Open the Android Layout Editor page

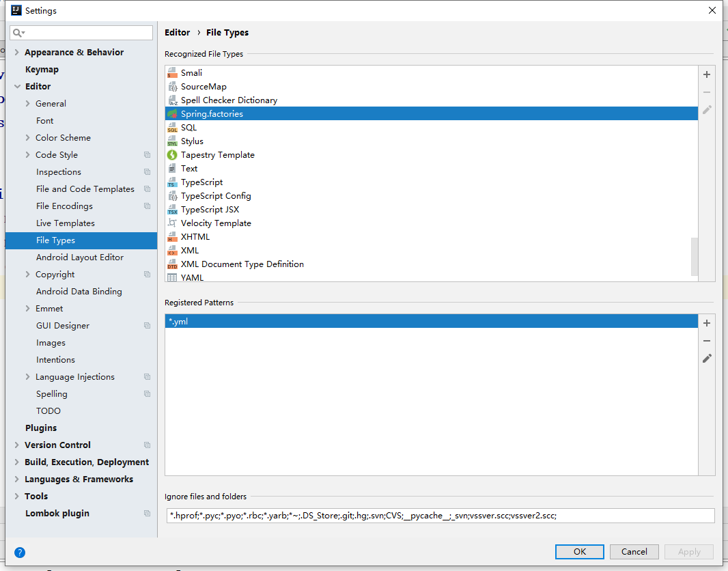[80, 257]
